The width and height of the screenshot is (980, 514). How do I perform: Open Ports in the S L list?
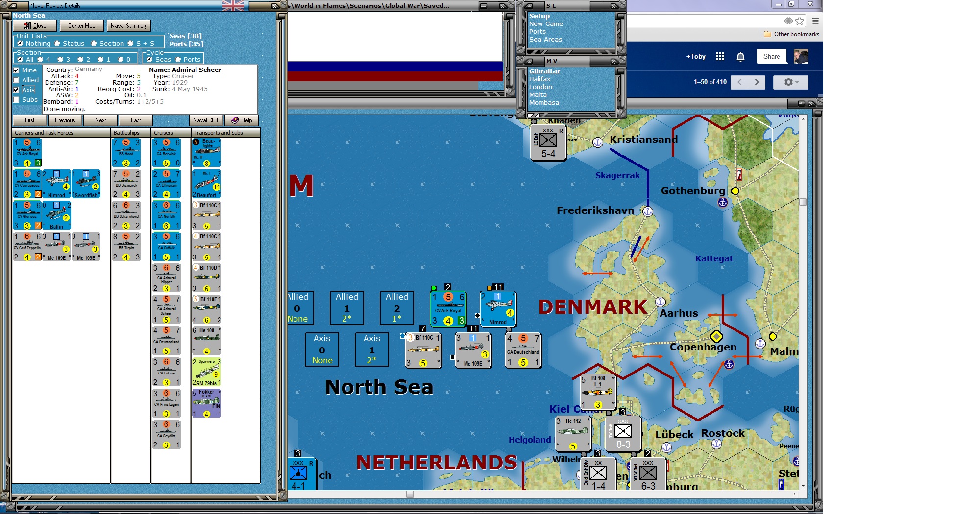[537, 32]
